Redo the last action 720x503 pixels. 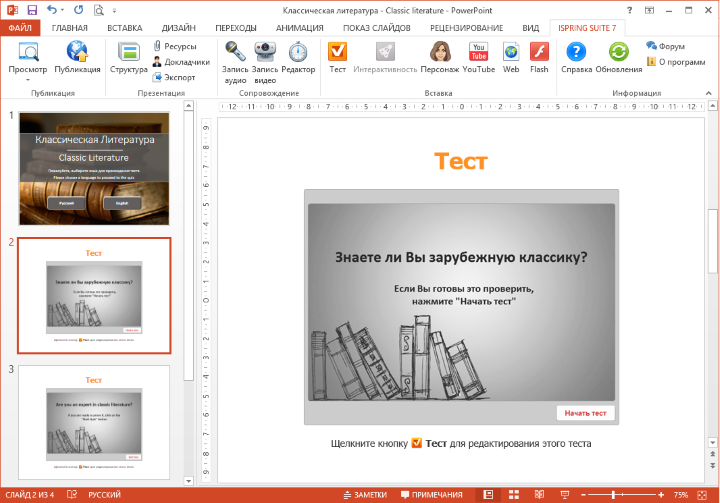pyautogui.click(x=79, y=10)
